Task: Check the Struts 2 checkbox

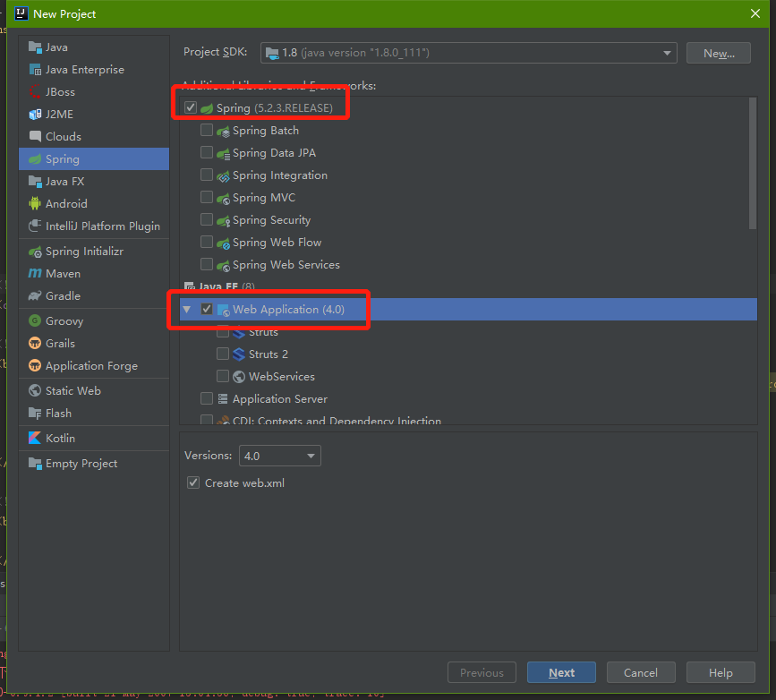Action: pyautogui.click(x=223, y=354)
